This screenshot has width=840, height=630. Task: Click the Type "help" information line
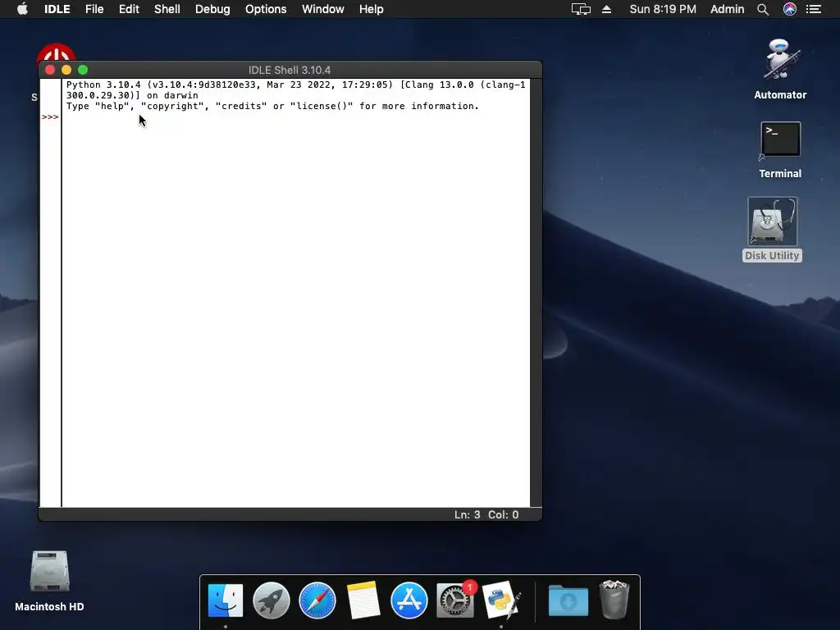(x=272, y=106)
